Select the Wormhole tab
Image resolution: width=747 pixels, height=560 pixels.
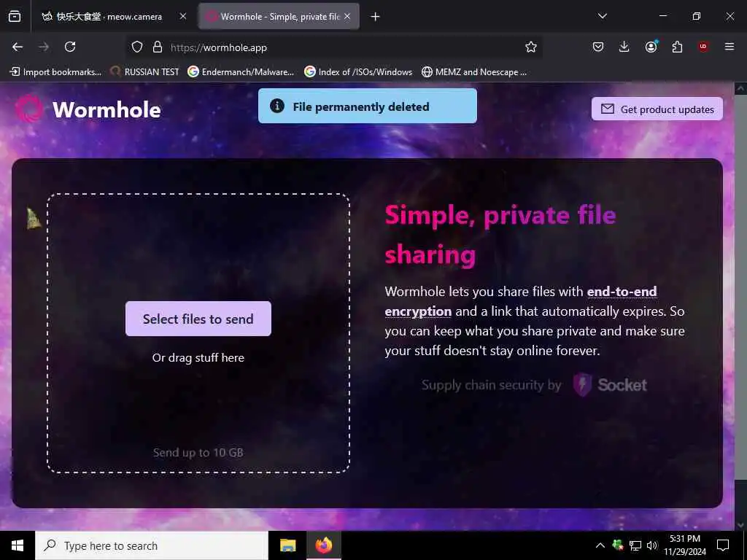(x=279, y=17)
